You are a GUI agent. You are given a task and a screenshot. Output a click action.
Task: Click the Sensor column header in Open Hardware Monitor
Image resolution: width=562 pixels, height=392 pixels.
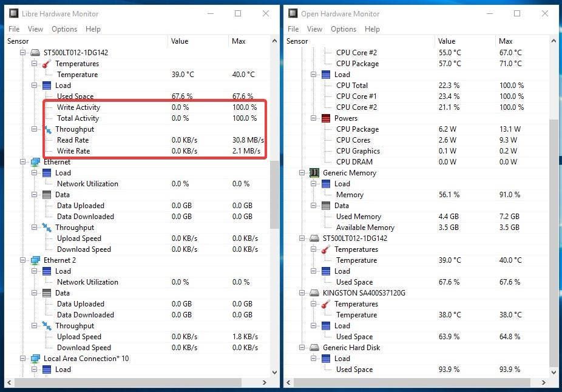point(359,41)
